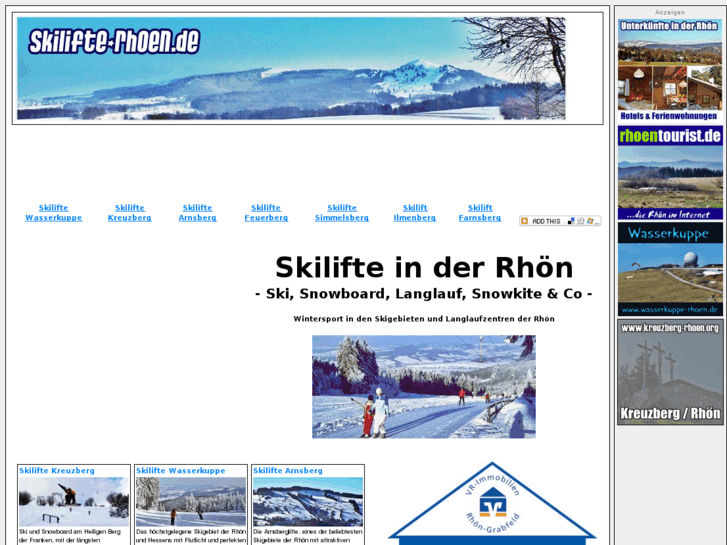
Task: Click the skilifte-rhoen.de header banner
Action: coord(291,69)
